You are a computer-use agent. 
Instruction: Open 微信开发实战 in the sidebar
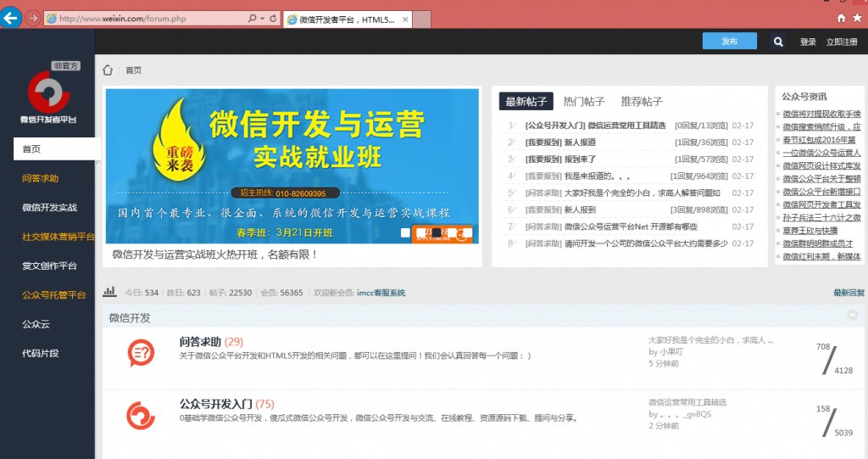click(49, 207)
